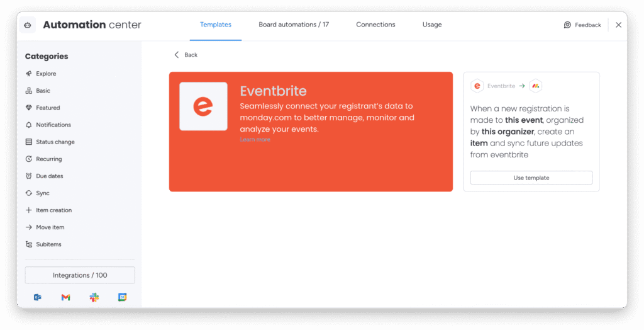
Task: Open the Connections tab
Action: click(x=375, y=25)
